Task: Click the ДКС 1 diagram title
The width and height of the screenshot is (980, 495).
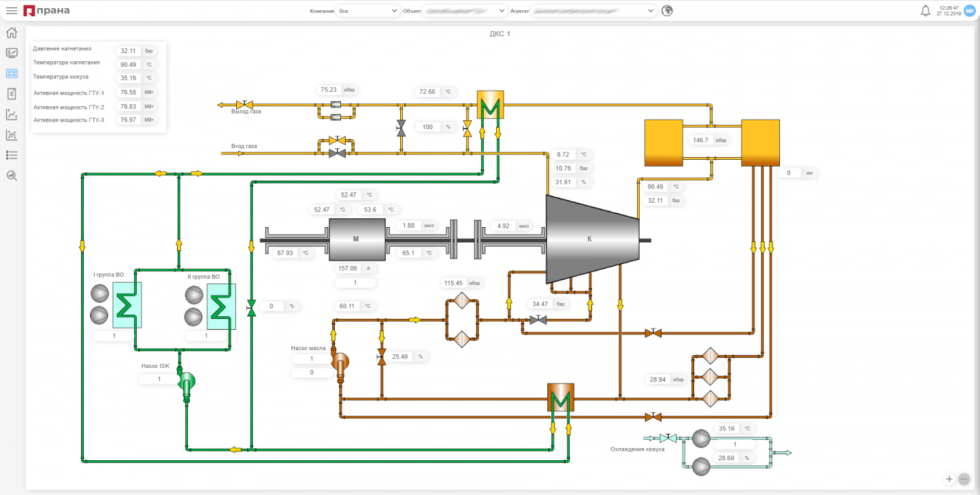Action: (500, 33)
